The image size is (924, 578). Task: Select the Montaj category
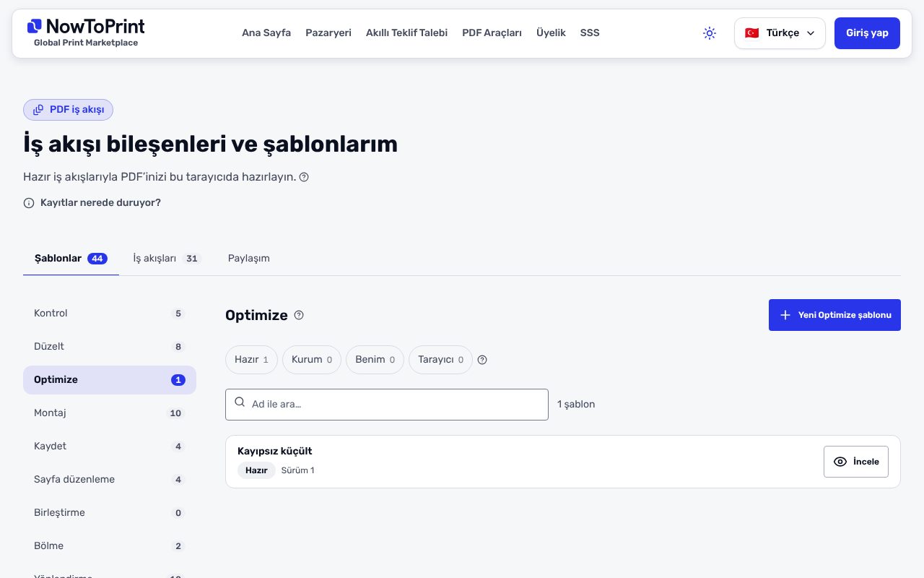pos(110,413)
